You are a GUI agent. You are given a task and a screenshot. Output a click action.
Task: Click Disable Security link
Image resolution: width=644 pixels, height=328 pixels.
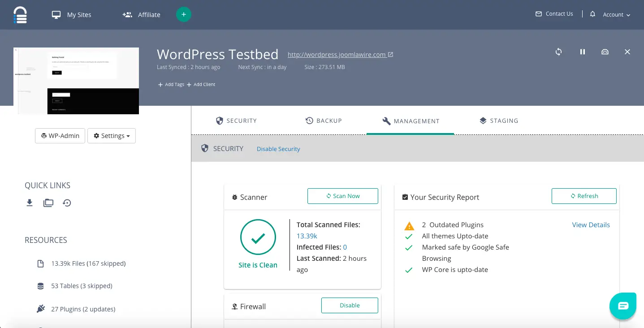click(x=278, y=149)
